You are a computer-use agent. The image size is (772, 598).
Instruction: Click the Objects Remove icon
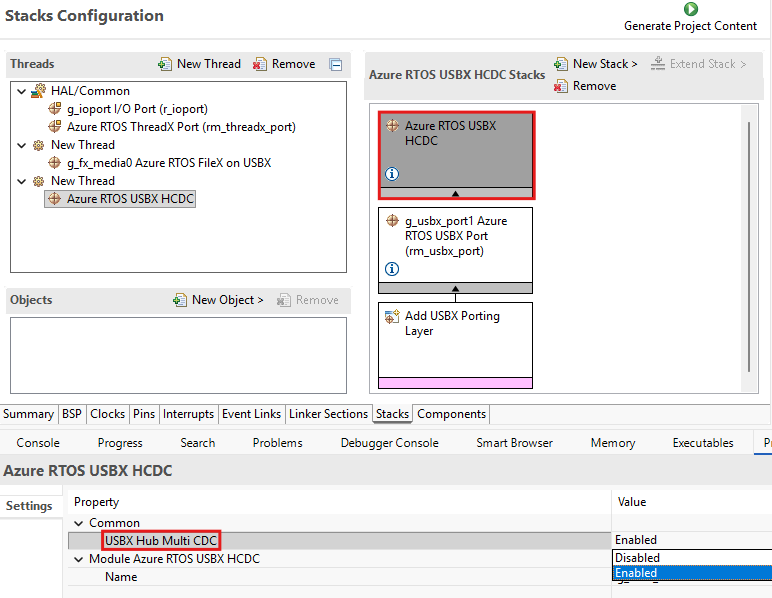[x=284, y=300]
